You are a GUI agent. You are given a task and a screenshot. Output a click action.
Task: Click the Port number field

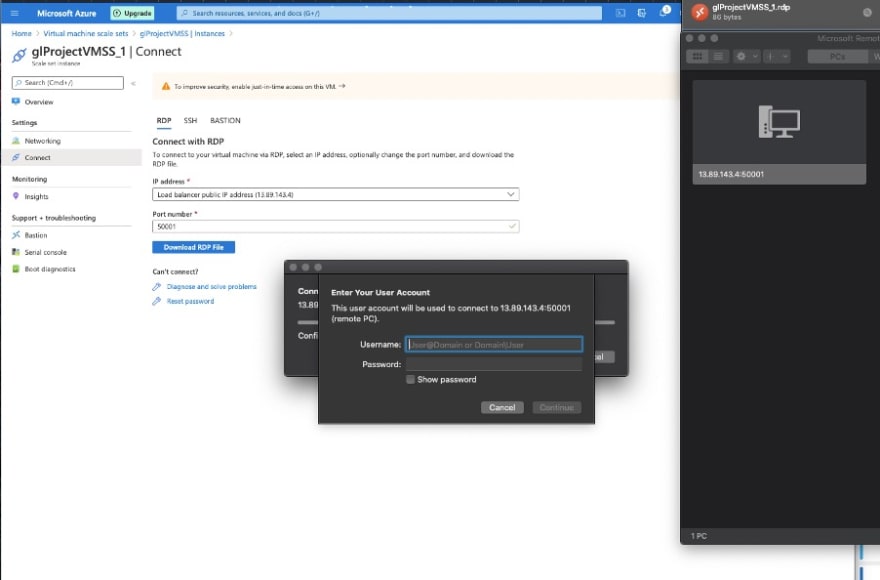[x=336, y=226]
